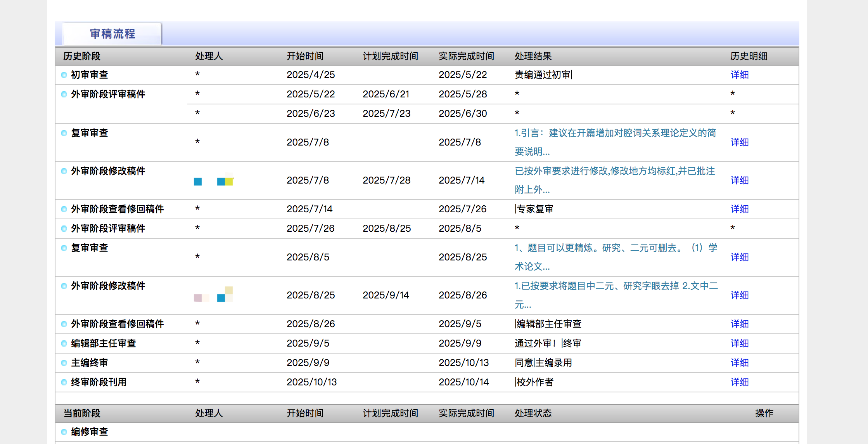Click 详细 in 终审阶段刊用 row

click(739, 382)
